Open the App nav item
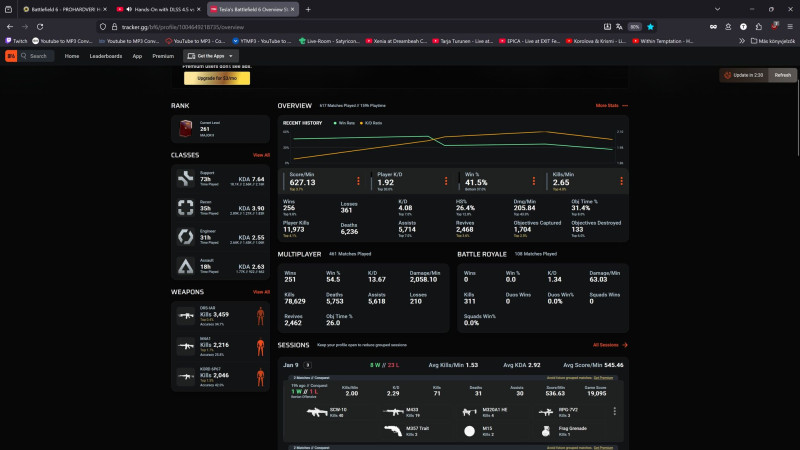 pos(137,56)
